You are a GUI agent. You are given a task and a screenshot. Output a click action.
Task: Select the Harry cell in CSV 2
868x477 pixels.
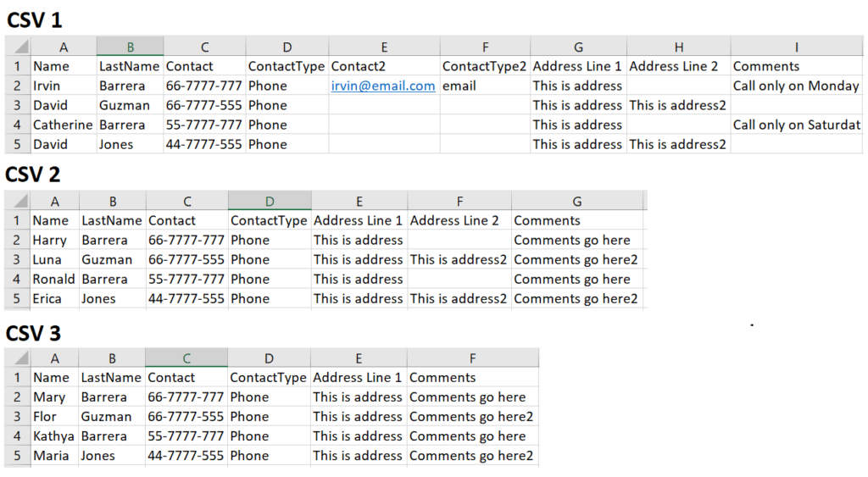click(54, 240)
